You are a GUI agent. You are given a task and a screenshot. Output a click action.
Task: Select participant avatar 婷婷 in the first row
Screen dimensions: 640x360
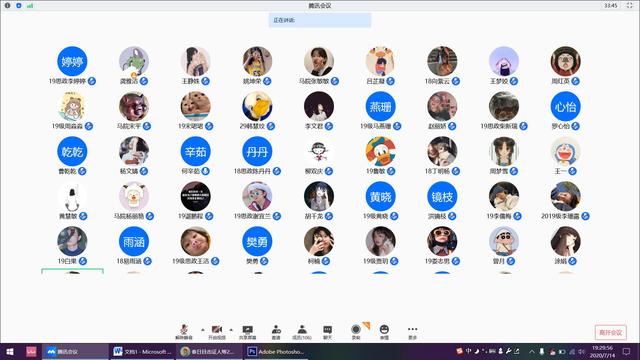point(72,61)
